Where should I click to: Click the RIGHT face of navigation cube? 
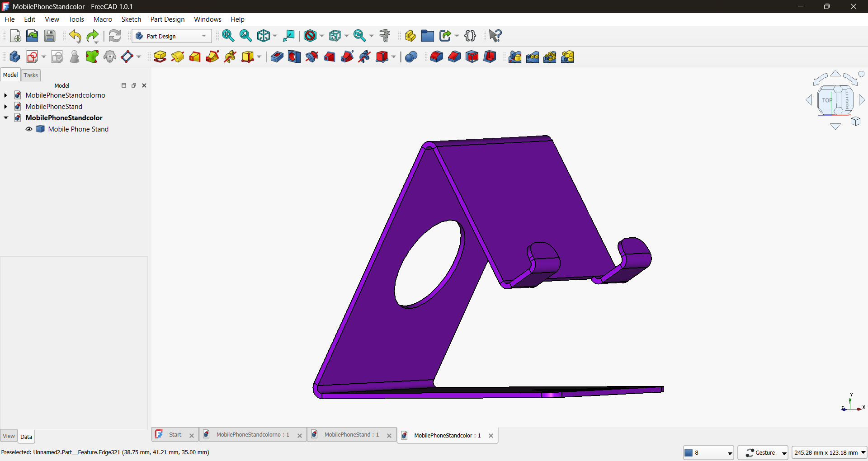click(x=847, y=99)
